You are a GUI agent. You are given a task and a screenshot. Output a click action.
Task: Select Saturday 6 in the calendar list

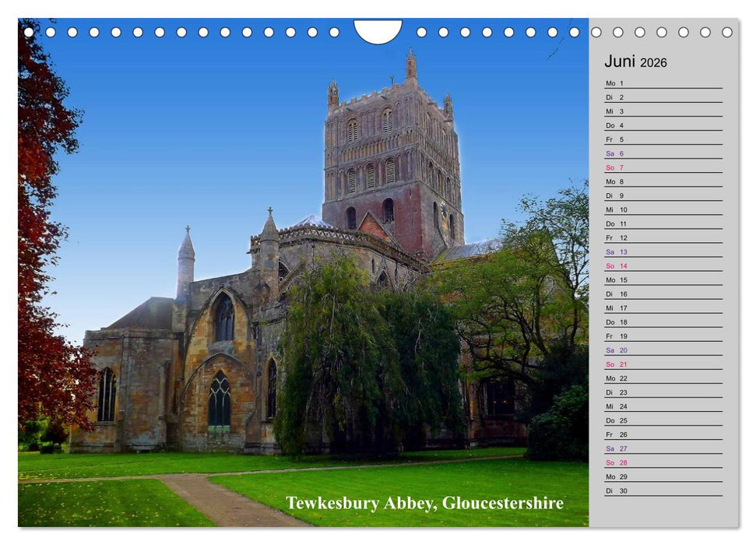[663, 153]
